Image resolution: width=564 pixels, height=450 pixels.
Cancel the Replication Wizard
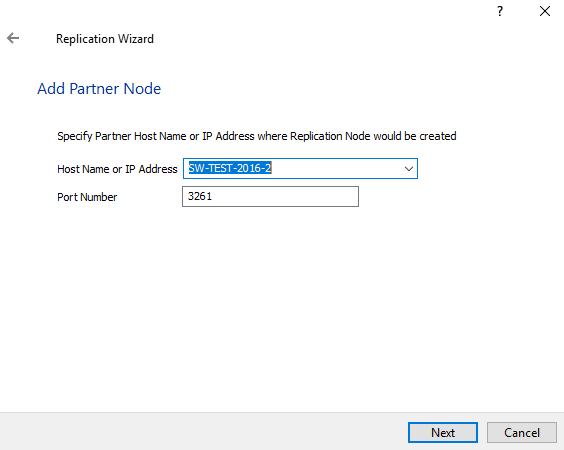pyautogui.click(x=522, y=432)
